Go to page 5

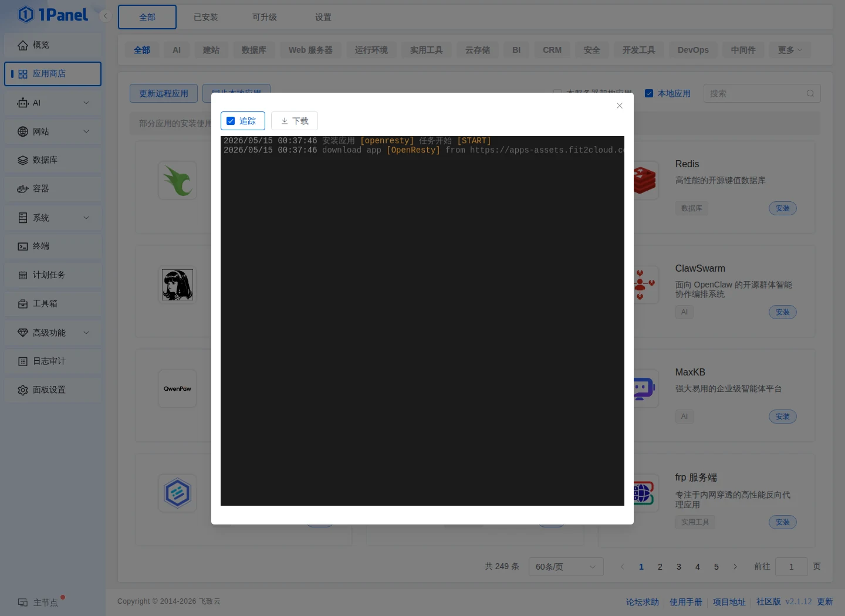pos(716,567)
